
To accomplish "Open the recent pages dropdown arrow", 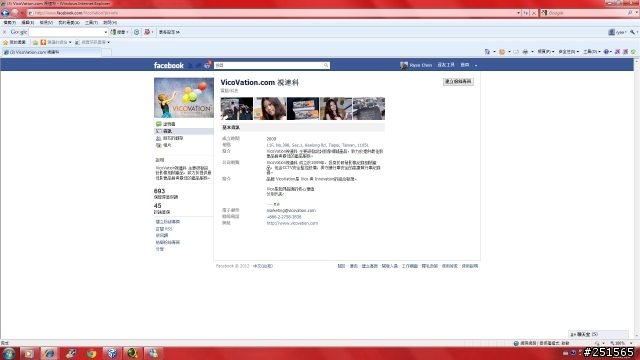I will tap(22, 13).
